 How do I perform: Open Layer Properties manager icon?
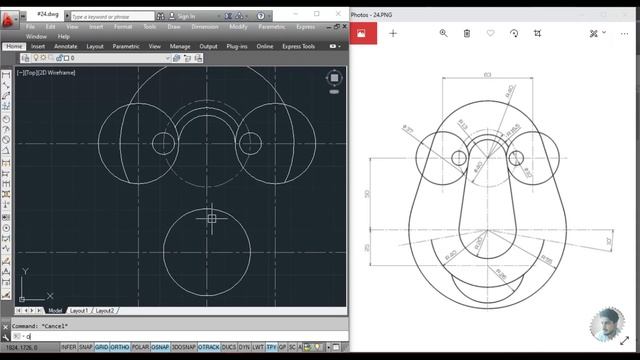click(25, 58)
